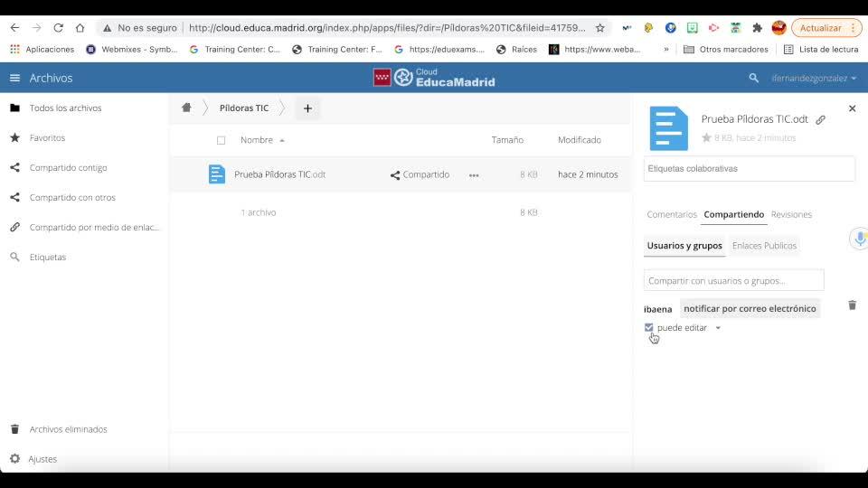Expand the 'puede editar' permissions dropdown arrow
Screen dimensions: 868x488
coord(718,328)
